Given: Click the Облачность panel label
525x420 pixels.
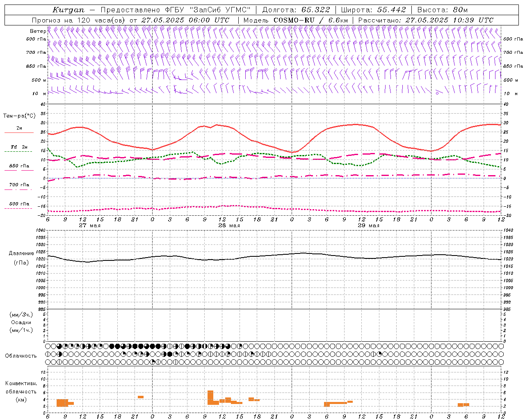Looking at the screenshot, I should point(21,356).
